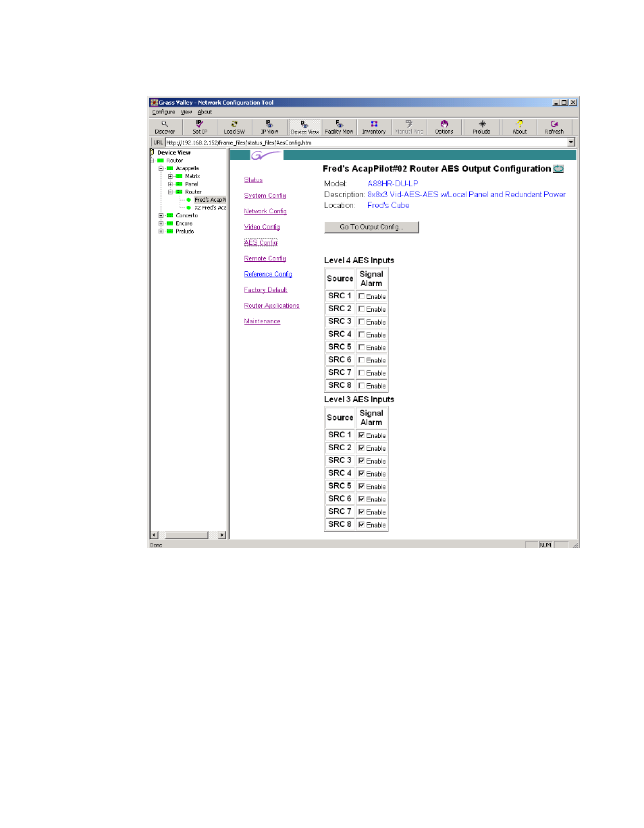Click the Discover toolbar button
Image resolution: width=644 pixels, height=828 pixels.
165,128
